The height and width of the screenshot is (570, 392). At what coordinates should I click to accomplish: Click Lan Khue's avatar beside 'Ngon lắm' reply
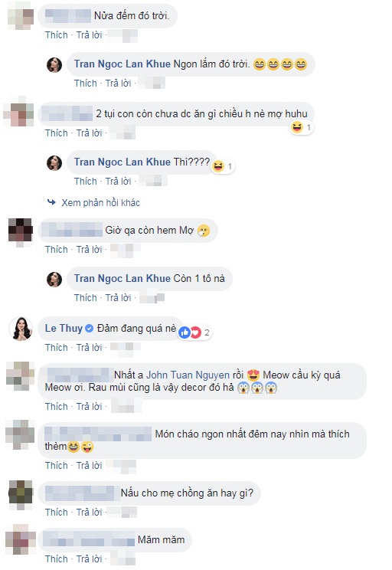point(54,64)
